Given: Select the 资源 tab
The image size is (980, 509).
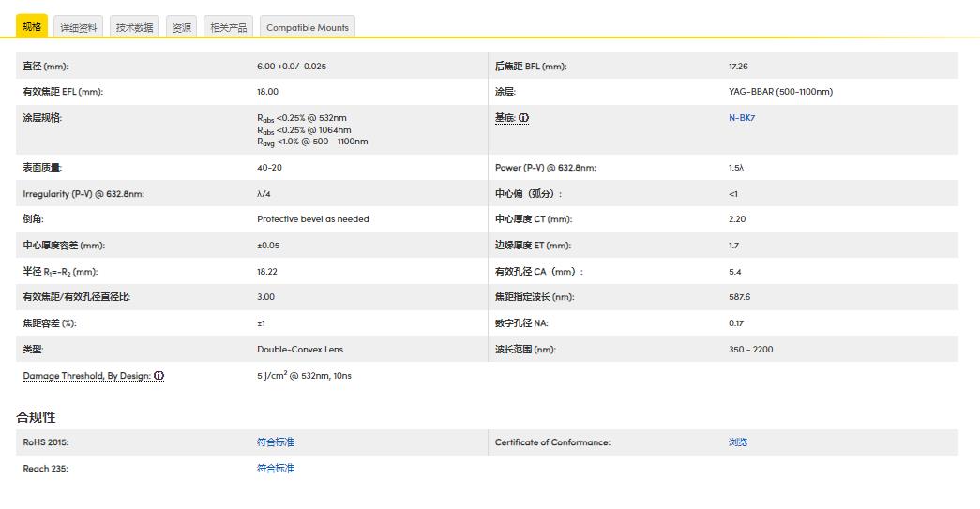Looking at the screenshot, I should (x=182, y=27).
